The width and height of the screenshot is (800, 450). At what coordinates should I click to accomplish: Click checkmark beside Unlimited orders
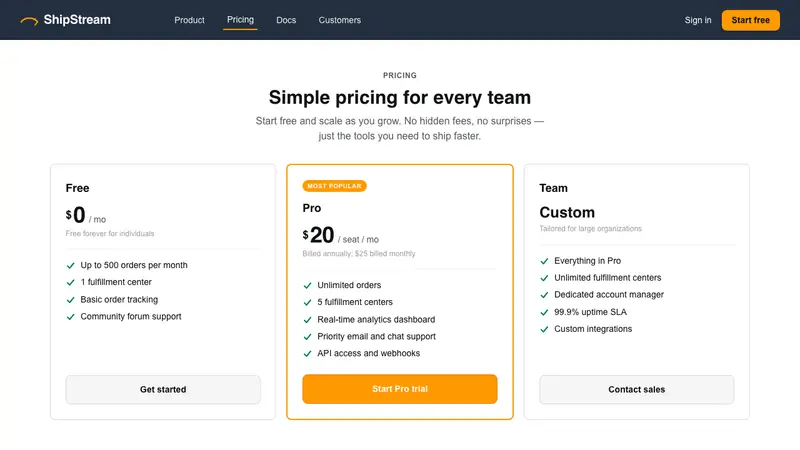coord(307,285)
